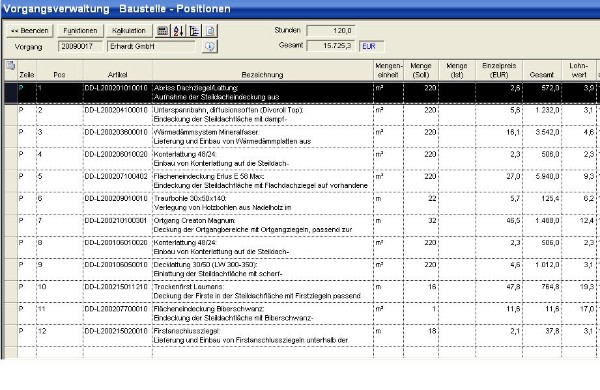
Task: Select the Trockenfirst Laumans description
Action: [x=189, y=287]
